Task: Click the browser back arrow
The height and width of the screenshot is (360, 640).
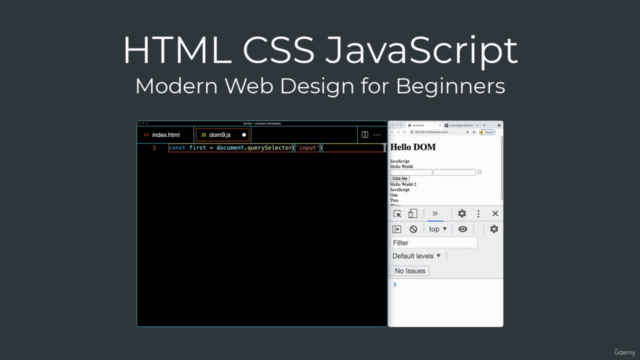Action: click(392, 132)
